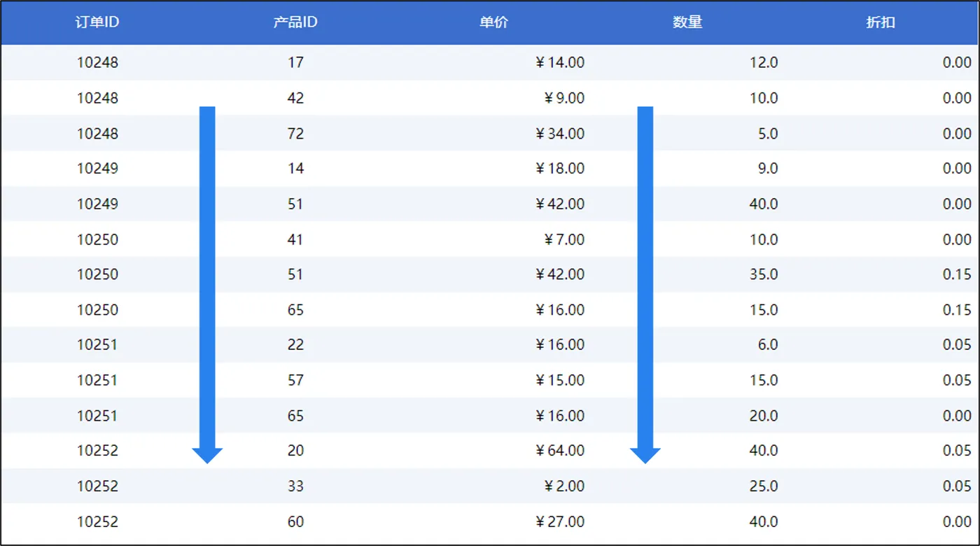The width and height of the screenshot is (980, 546).
Task: Click the quantity value "9.0"
Action: click(768, 168)
